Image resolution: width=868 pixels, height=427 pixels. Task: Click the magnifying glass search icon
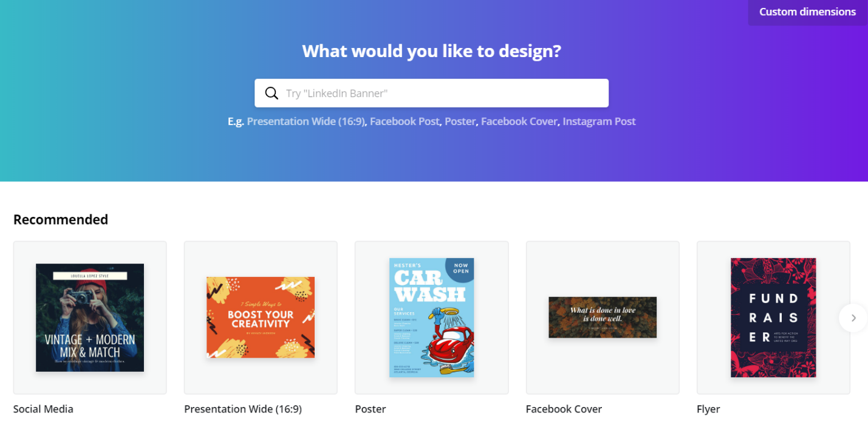(x=272, y=93)
